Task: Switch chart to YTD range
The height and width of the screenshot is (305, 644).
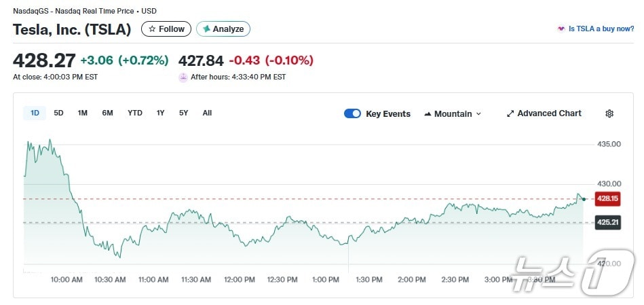Action: click(135, 113)
